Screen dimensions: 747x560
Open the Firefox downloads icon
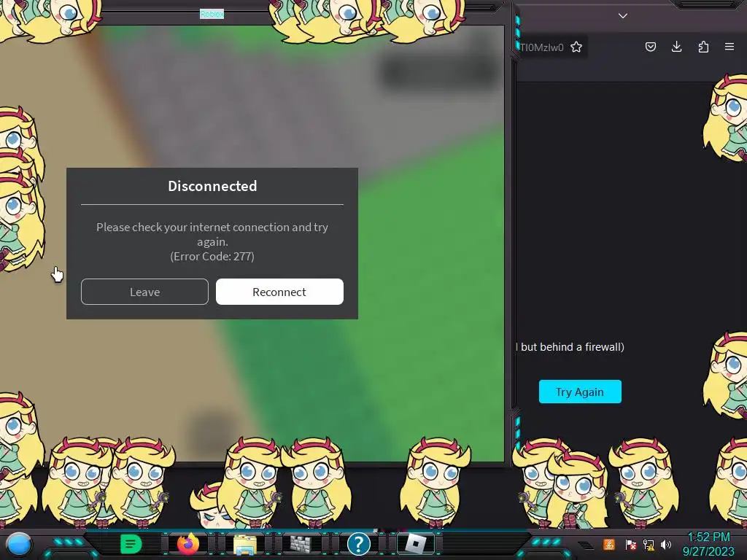click(676, 47)
